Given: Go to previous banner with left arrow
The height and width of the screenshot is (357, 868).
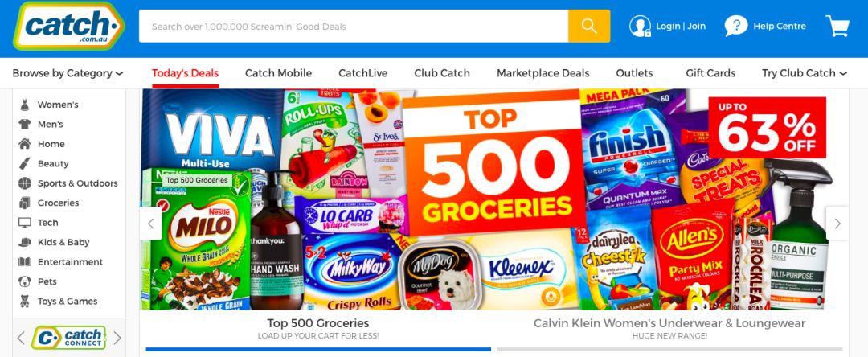Looking at the screenshot, I should point(150,223).
